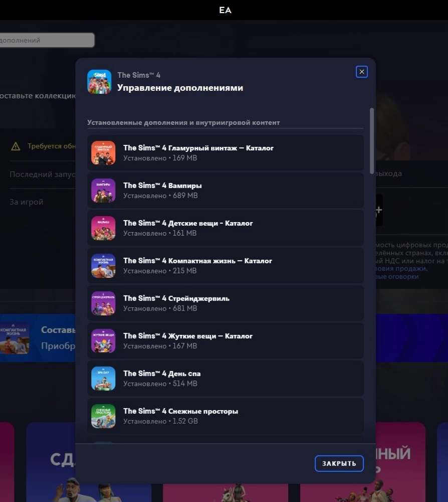Image resolution: width=448 pixels, height=502 pixels.
Task: Select the День спа 514 MB entry
Action: click(225, 378)
